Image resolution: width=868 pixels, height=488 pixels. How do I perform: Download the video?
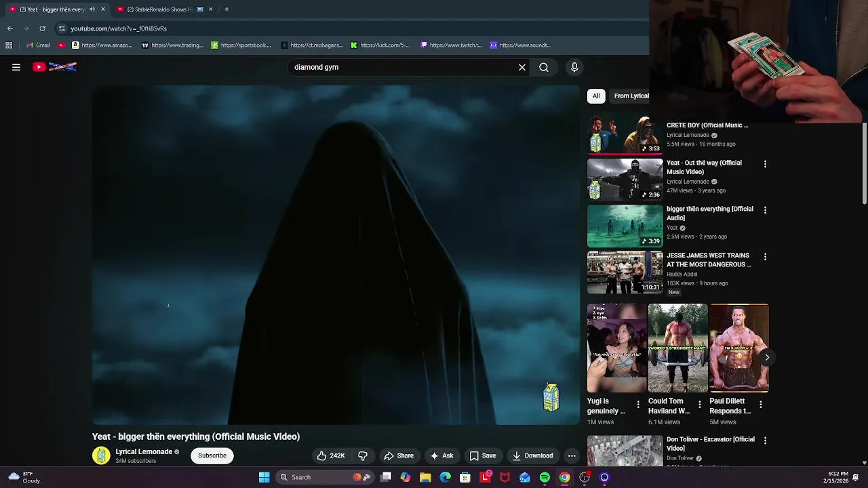(x=532, y=455)
